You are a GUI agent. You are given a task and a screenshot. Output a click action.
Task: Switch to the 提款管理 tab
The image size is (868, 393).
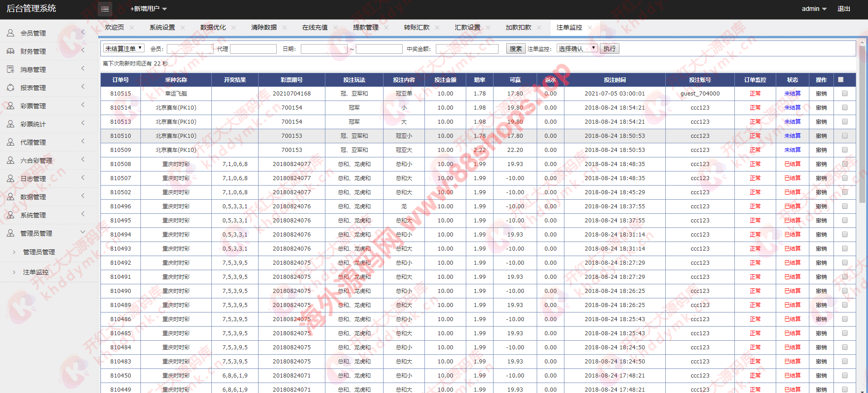pyautogui.click(x=365, y=28)
